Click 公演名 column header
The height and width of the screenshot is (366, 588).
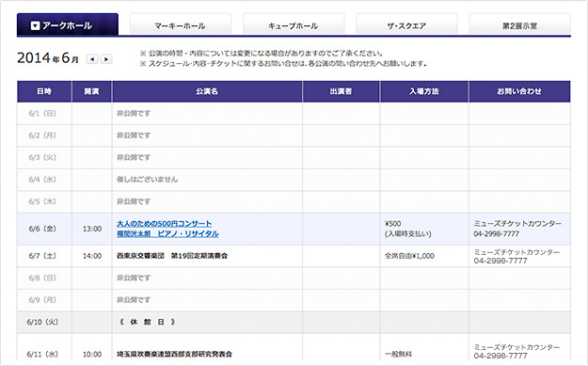tap(207, 91)
